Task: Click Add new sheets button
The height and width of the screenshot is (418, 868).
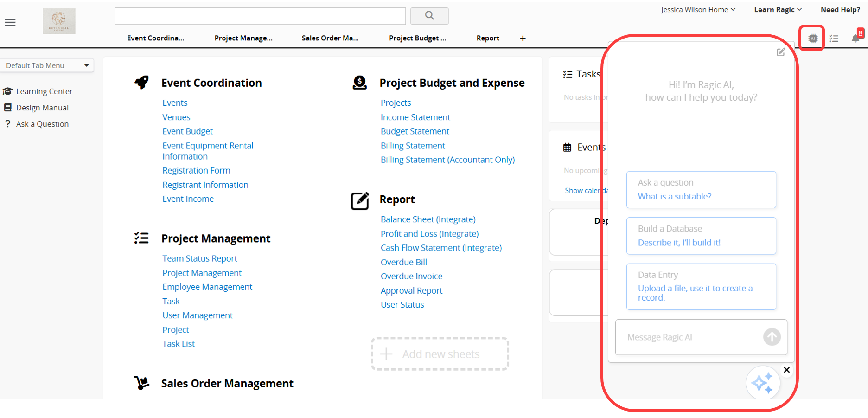Action: (x=440, y=354)
